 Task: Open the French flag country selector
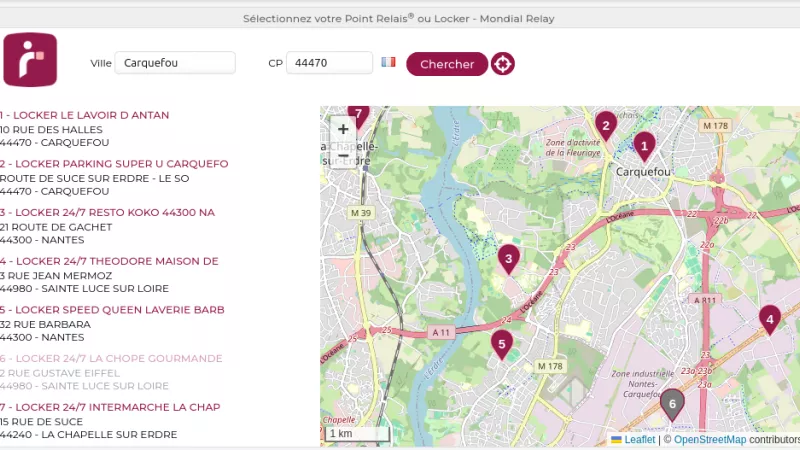coord(388,62)
